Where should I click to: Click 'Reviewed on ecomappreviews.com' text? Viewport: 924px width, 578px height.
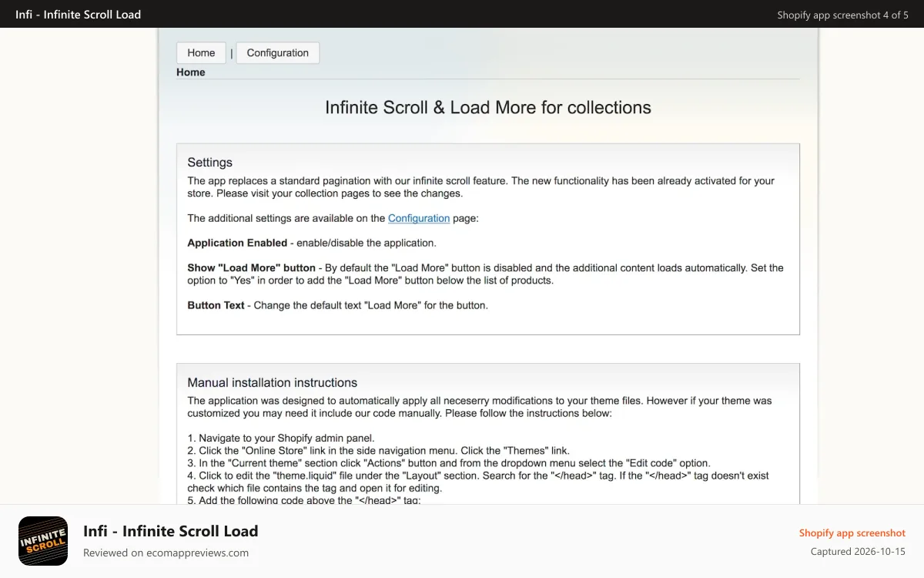(166, 553)
